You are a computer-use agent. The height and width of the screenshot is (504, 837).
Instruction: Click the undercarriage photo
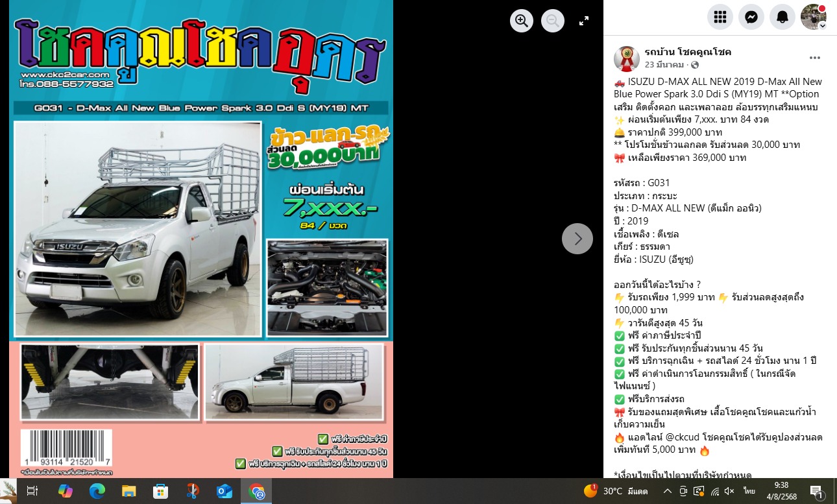point(109,382)
